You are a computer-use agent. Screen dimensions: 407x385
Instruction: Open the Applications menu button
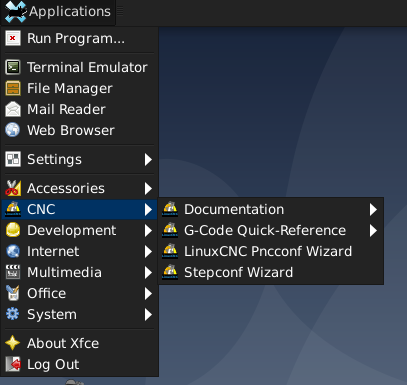pyautogui.click(x=58, y=12)
